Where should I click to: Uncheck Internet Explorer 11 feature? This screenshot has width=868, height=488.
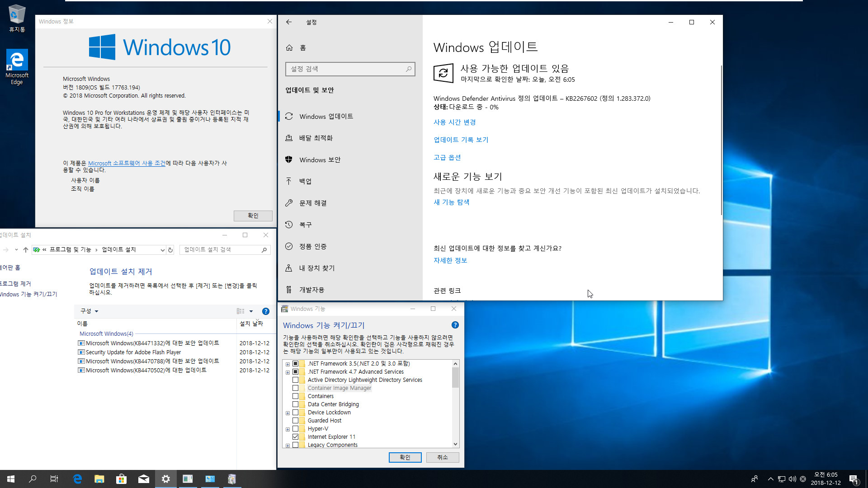[x=295, y=437]
